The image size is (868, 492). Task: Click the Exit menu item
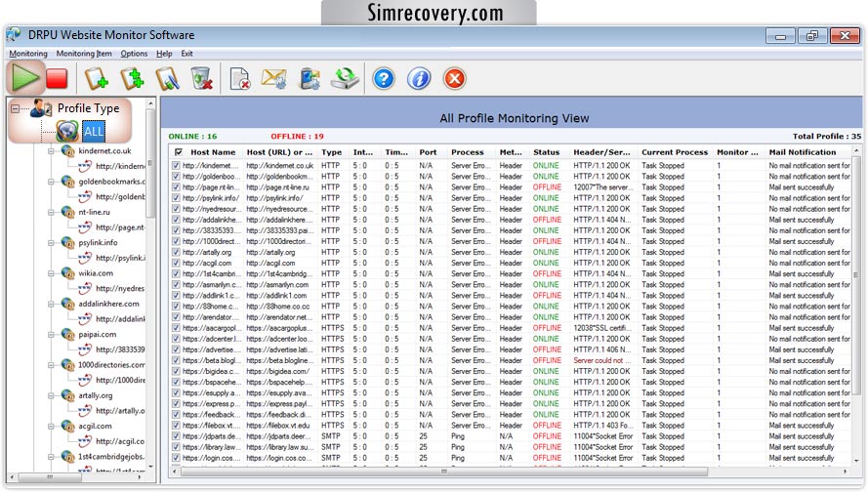(187, 54)
